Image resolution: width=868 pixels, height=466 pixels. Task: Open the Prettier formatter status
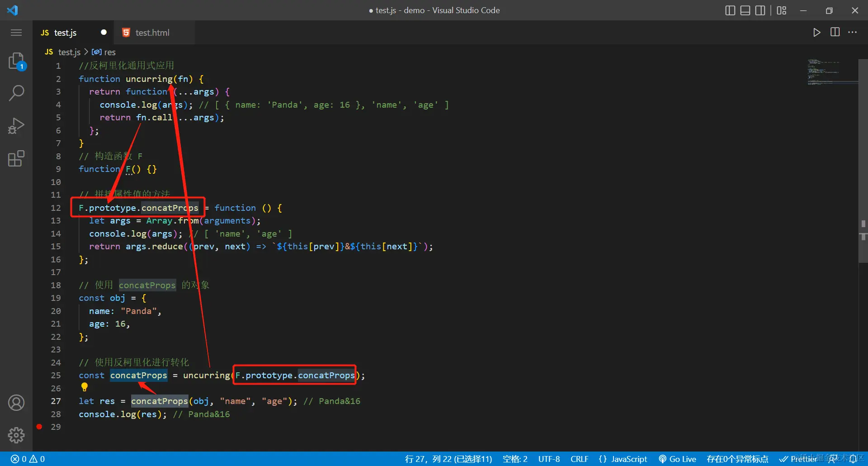798,459
